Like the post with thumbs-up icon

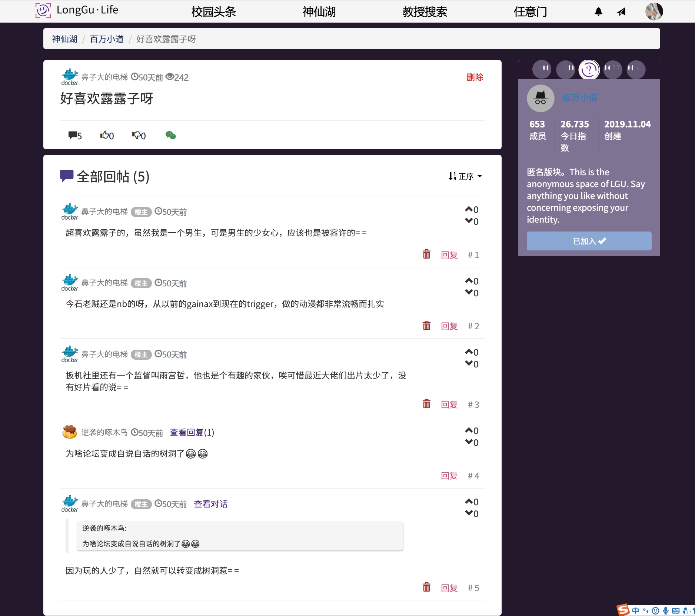coord(107,136)
